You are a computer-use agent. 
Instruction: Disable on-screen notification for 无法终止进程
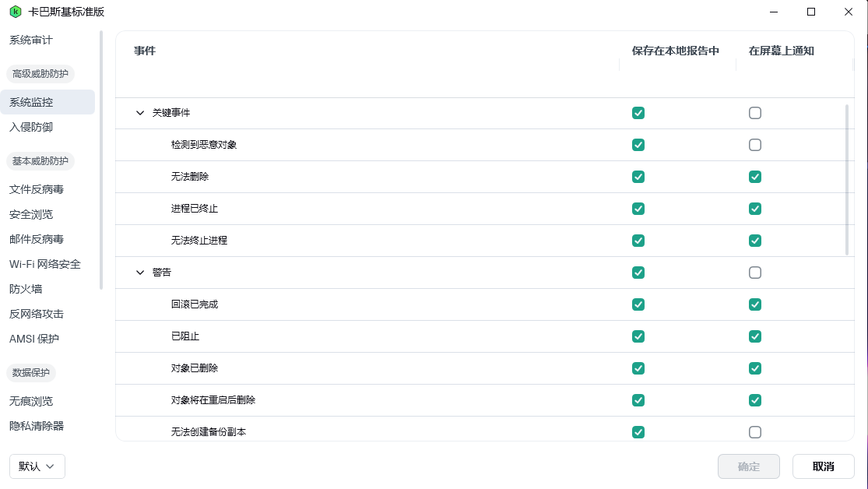(755, 241)
